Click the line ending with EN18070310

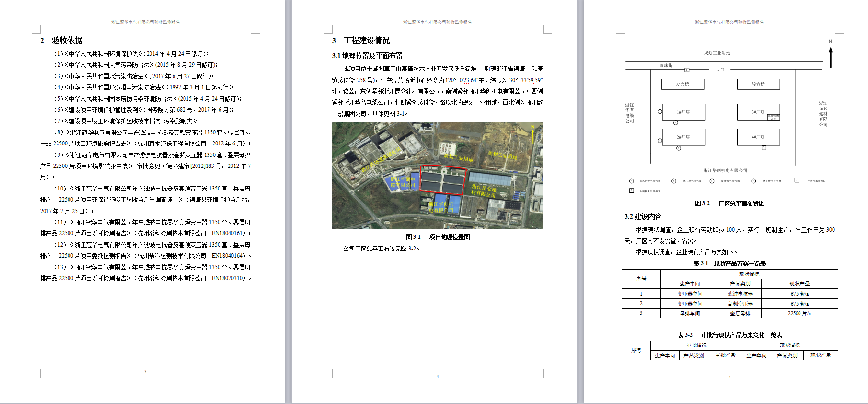[x=146, y=278]
